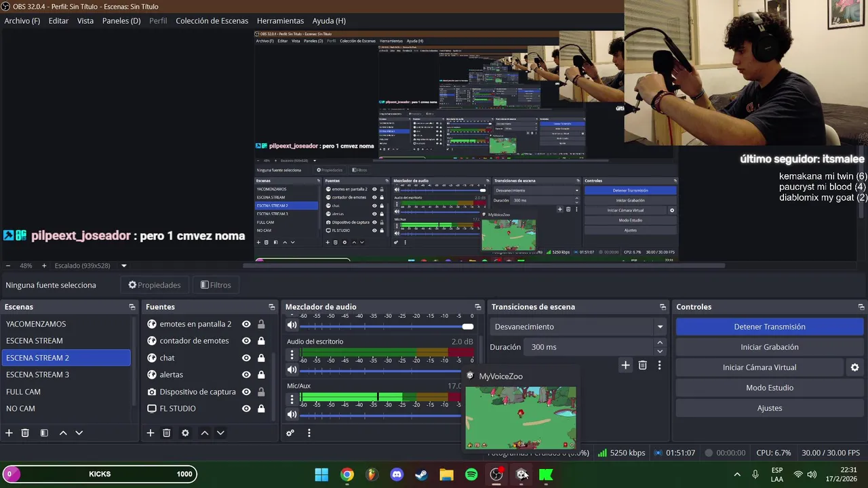Click the Propiedades button

click(155, 285)
